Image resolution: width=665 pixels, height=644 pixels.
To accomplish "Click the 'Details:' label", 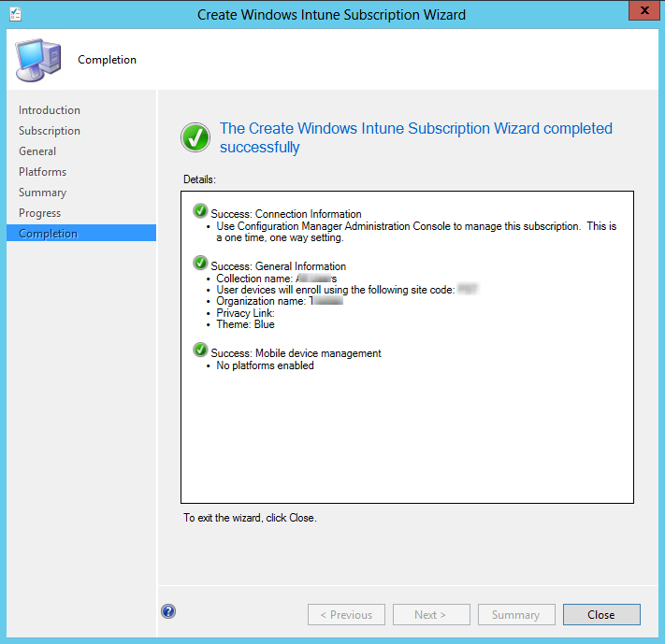I will point(200,179).
